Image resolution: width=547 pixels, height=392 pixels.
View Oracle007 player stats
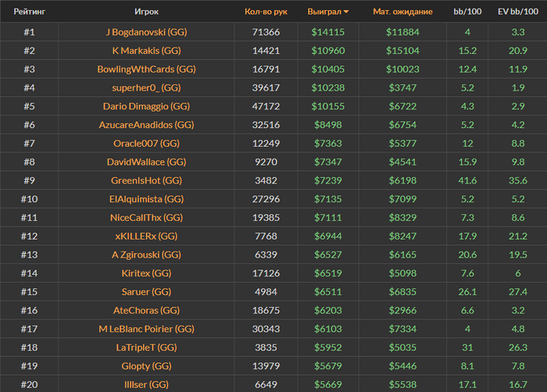tap(146, 144)
